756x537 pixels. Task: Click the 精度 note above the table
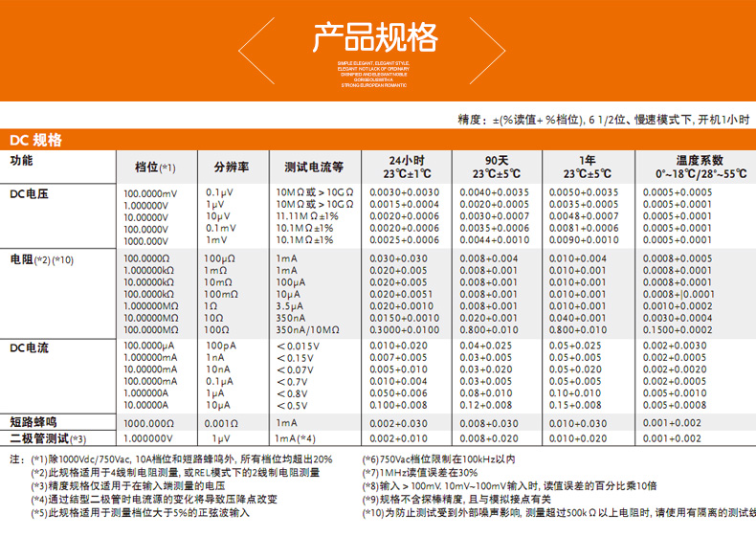pos(603,119)
